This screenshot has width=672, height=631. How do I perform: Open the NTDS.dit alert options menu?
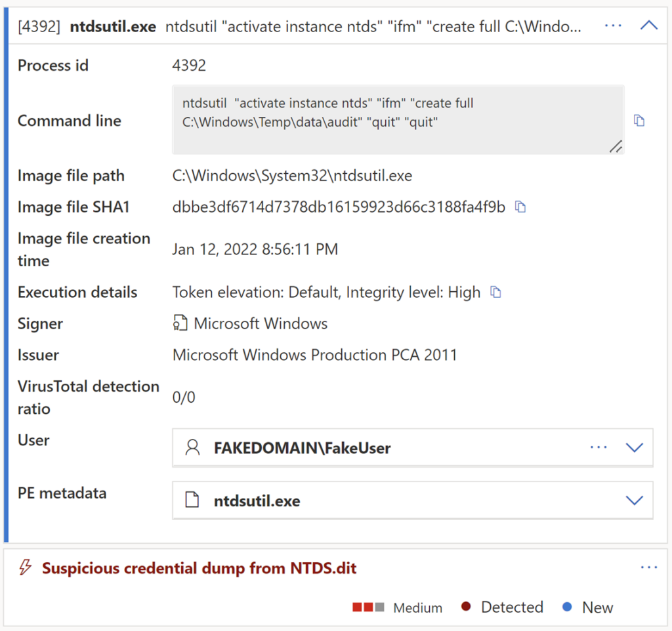click(x=649, y=567)
